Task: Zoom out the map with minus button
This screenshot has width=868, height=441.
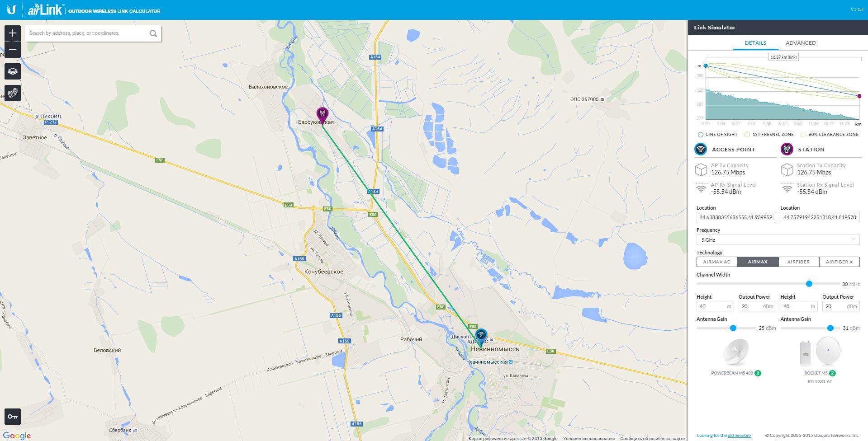Action: 13,49
